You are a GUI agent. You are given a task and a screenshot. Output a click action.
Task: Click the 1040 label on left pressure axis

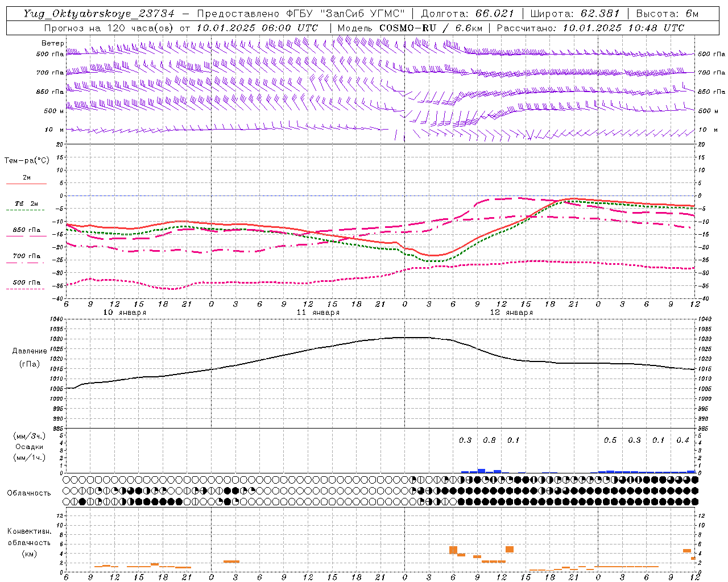(x=57, y=320)
